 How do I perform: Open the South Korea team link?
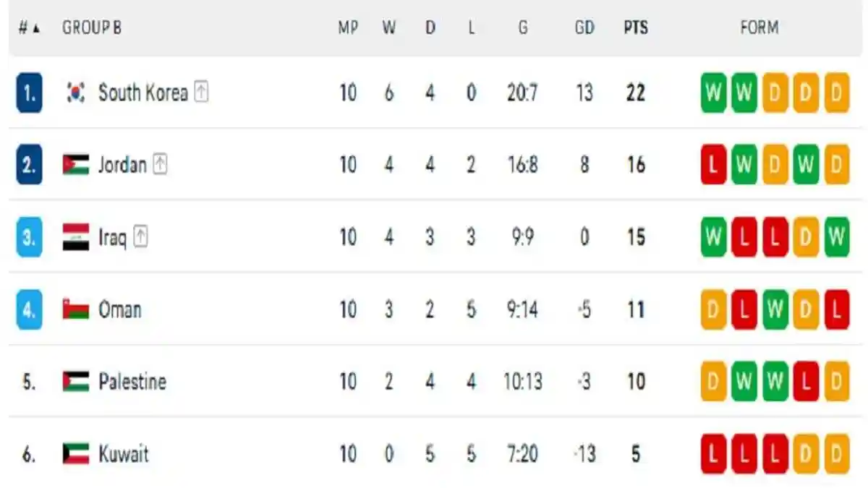[x=143, y=93]
